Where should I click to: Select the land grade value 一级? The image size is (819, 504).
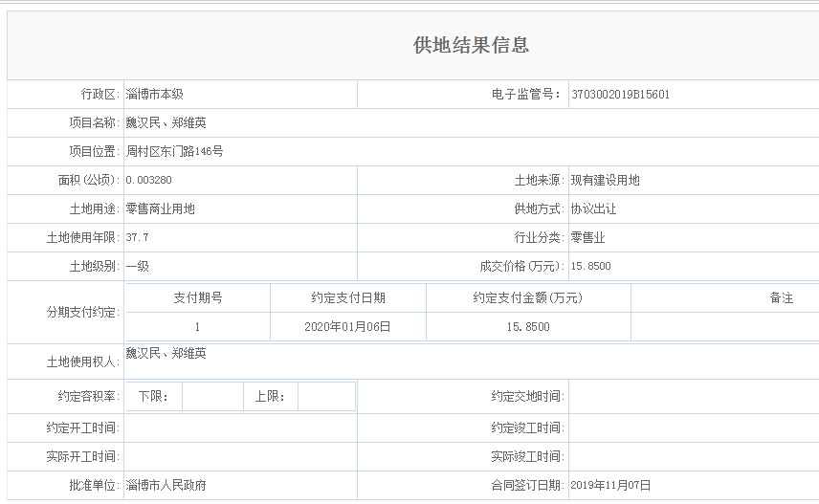(x=138, y=266)
